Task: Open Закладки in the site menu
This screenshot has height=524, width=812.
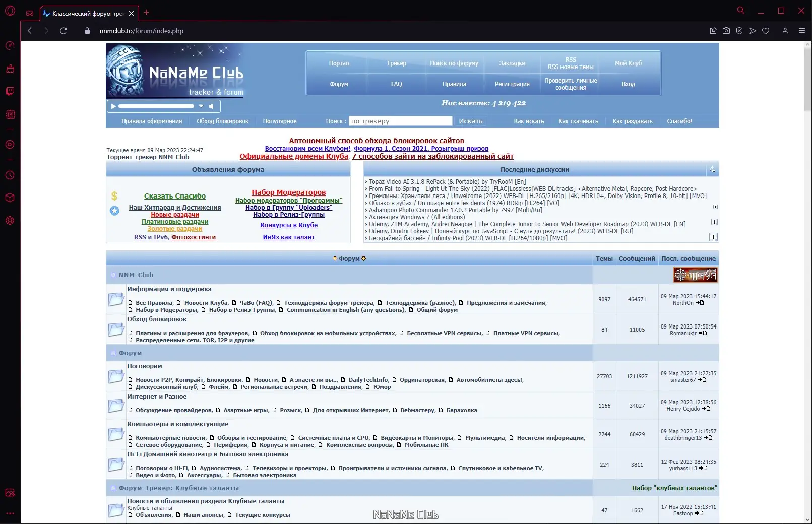Action: 512,63
